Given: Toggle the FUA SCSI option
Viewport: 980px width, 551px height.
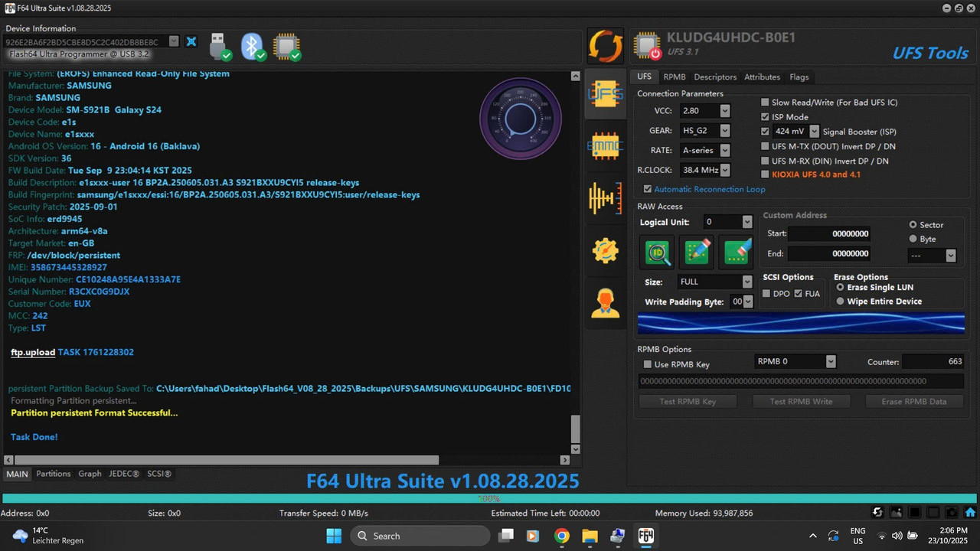Looking at the screenshot, I should coord(799,294).
